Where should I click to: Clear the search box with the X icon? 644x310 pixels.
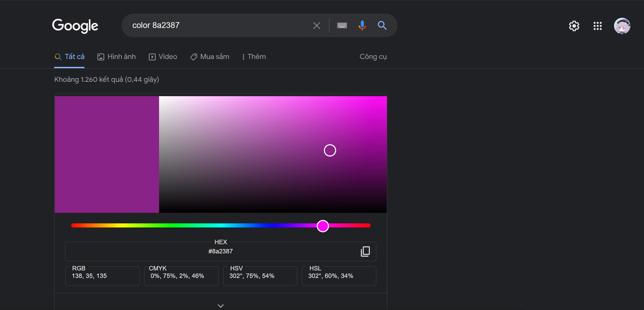[x=317, y=26]
